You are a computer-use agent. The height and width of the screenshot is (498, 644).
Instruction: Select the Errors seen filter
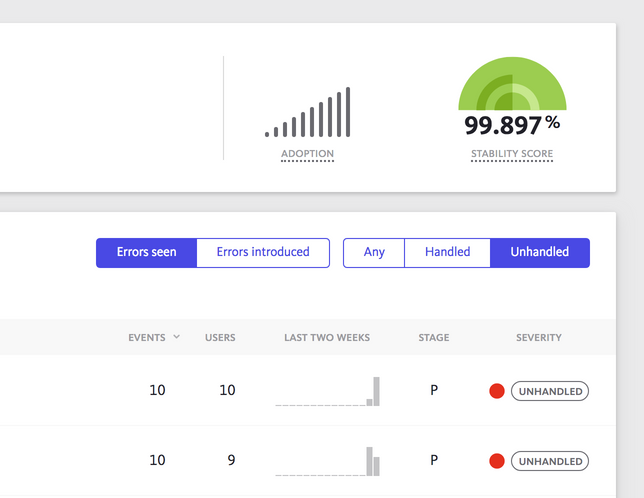[146, 252]
